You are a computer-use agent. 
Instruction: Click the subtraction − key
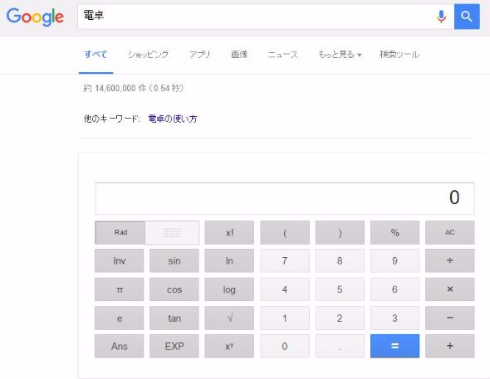(x=450, y=318)
